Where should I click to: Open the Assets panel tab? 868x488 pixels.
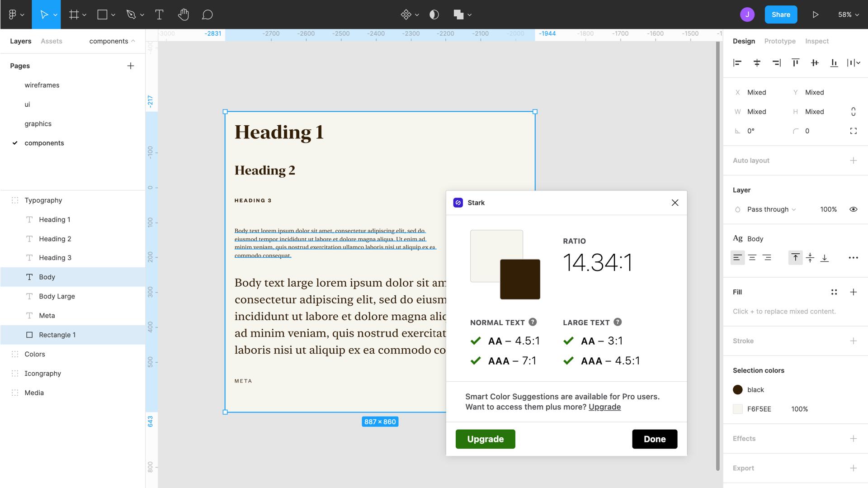pyautogui.click(x=51, y=41)
